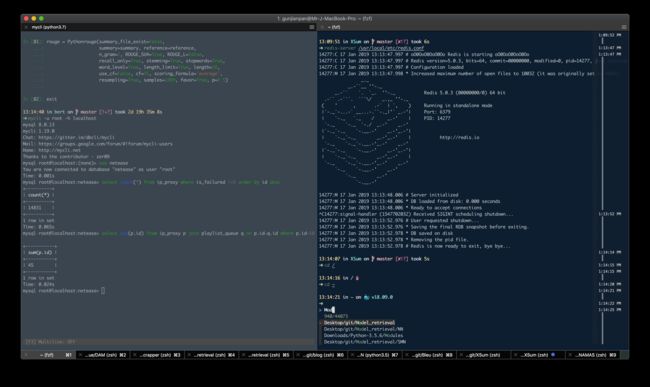Open the http://mycli.net home link

pyautogui.click(x=60, y=150)
